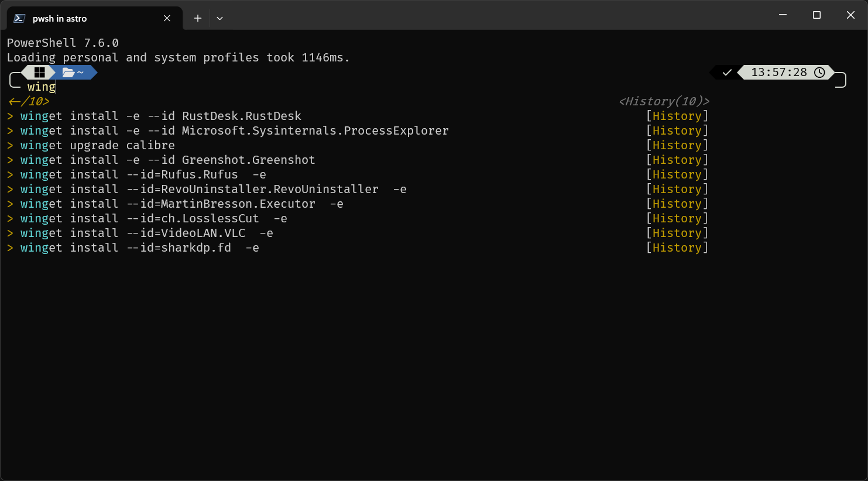868x481 pixels.
Task: Click the clock icon beside the time
Action: click(x=819, y=73)
